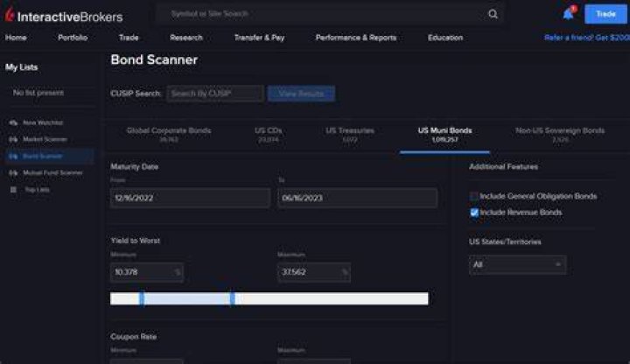This screenshot has height=364, width=630.
Task: Open New Watchlist in My Lists
Action: point(43,122)
